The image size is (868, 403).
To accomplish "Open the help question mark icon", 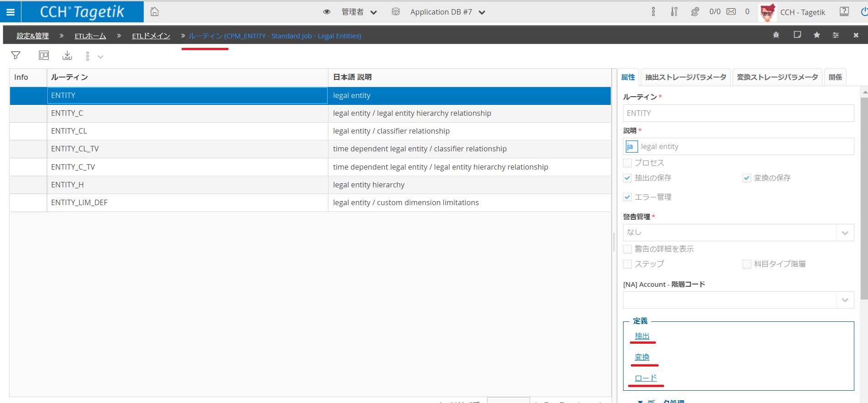I will click(844, 12).
